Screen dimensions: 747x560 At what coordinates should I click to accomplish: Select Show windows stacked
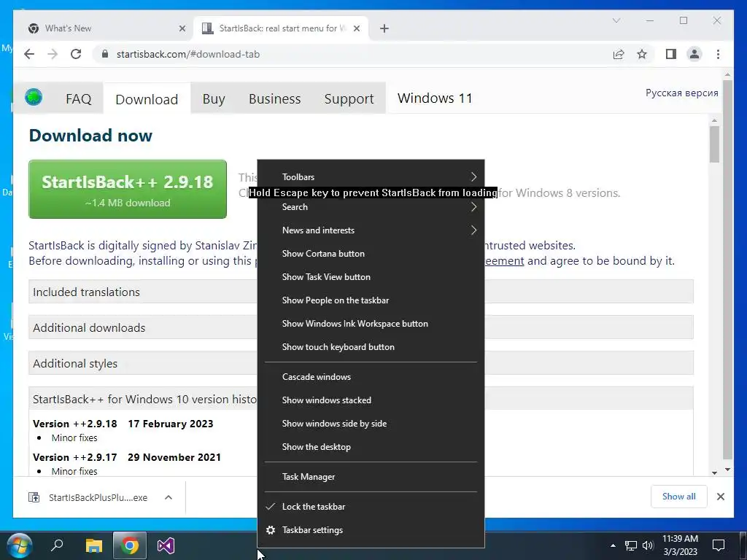(x=371, y=400)
